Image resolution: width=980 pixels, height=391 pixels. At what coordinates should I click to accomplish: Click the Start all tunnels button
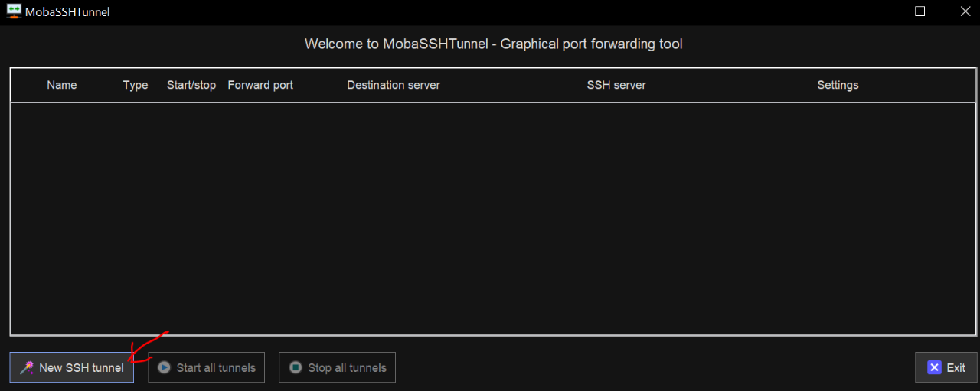(x=207, y=367)
